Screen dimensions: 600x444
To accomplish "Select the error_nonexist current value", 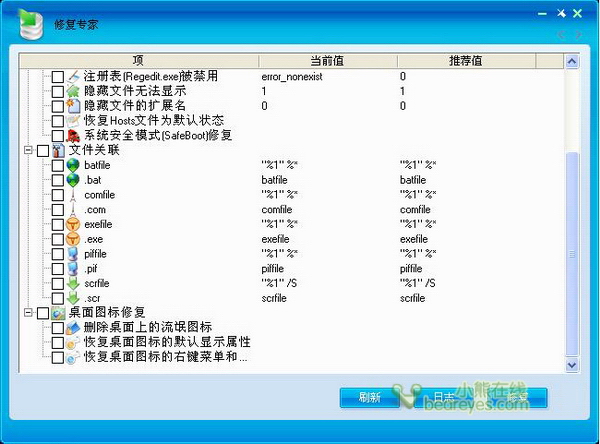I will point(292,77).
